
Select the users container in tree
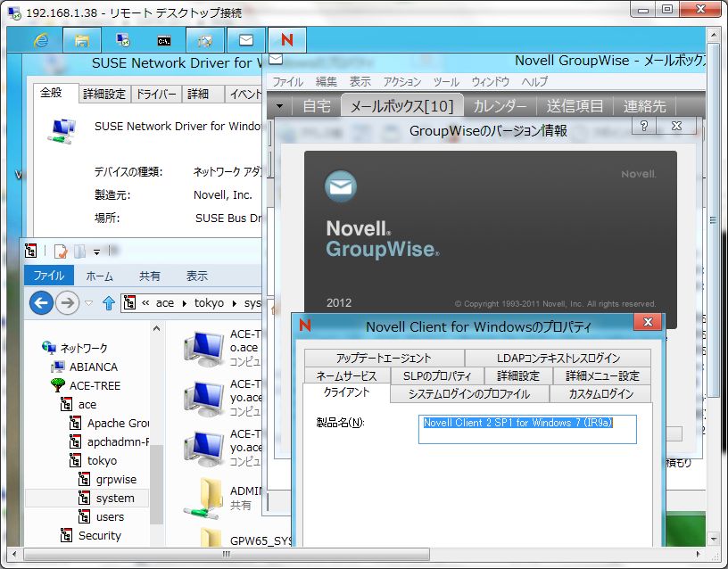(x=101, y=517)
